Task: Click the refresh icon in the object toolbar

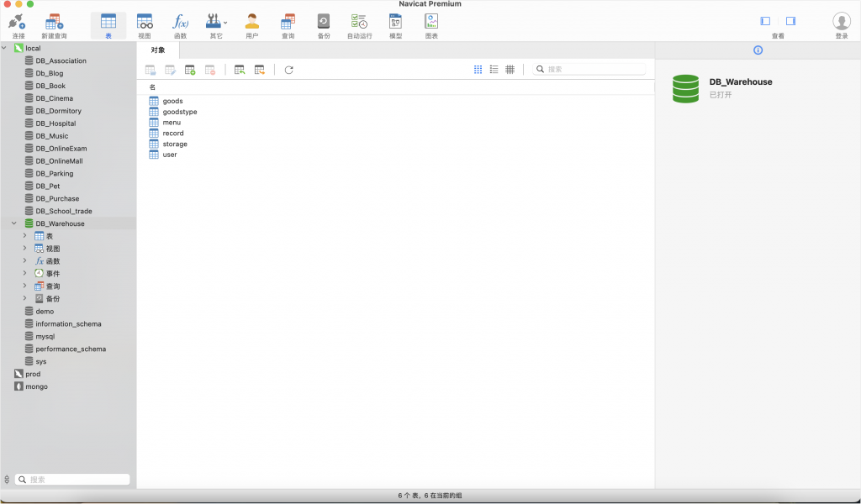Action: [289, 70]
